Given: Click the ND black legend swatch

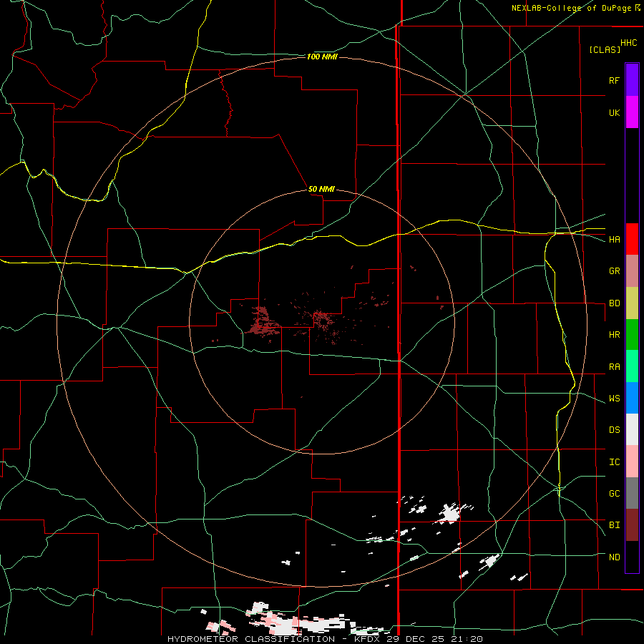Looking at the screenshot, I should [x=632, y=557].
